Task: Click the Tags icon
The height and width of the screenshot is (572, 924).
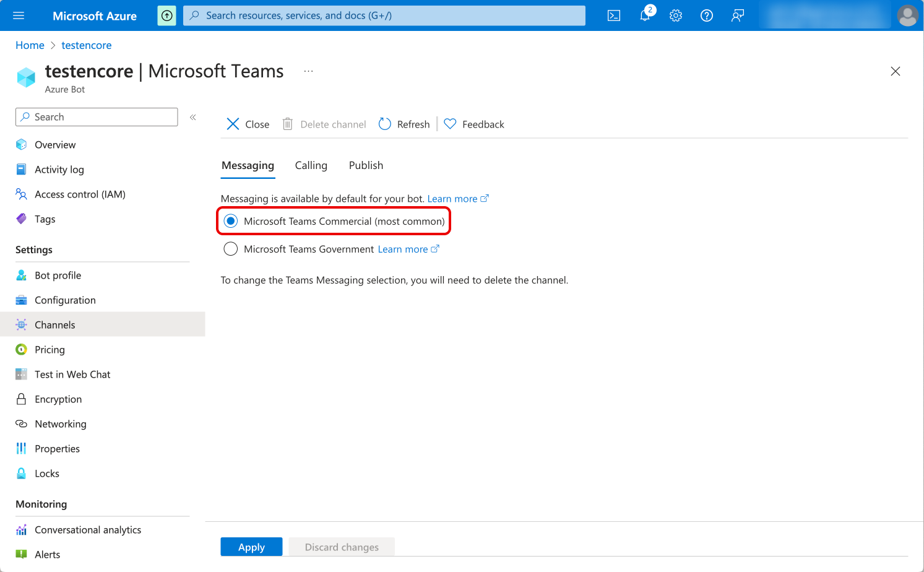Action: point(21,219)
